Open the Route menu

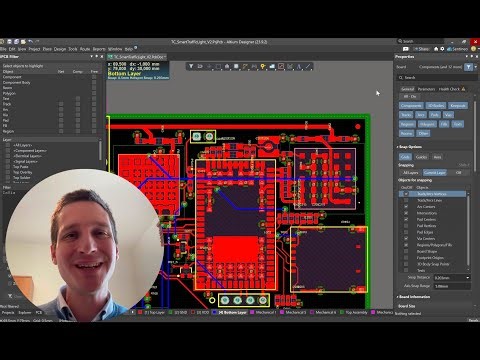point(85,49)
